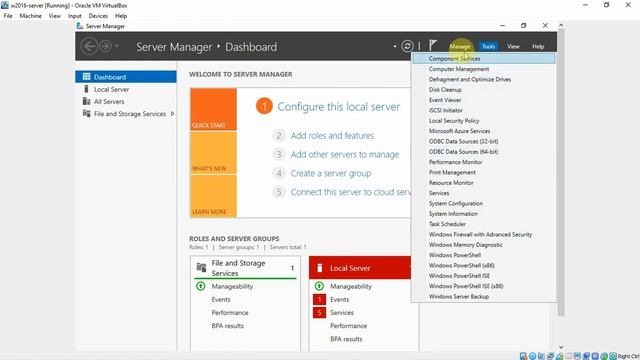Expand the File and Storage Services sidebar arrow
The image size is (640, 360).
coord(173,113)
